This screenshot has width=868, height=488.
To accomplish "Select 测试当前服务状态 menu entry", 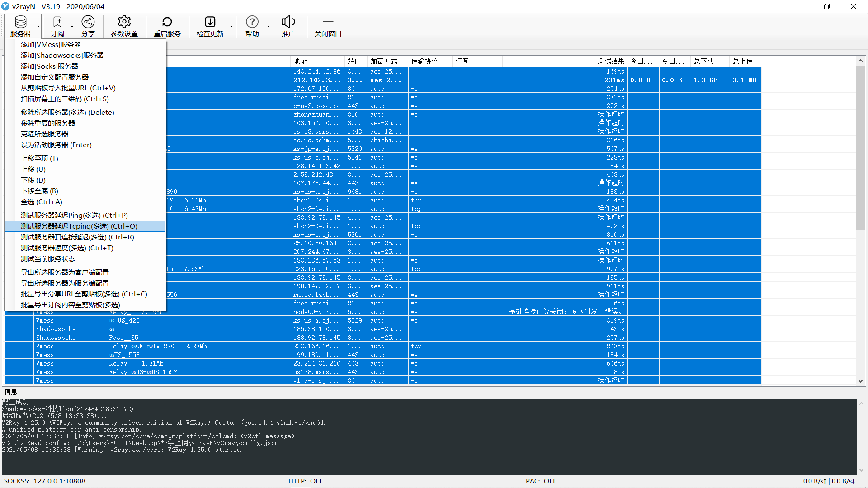I will [x=85, y=258].
